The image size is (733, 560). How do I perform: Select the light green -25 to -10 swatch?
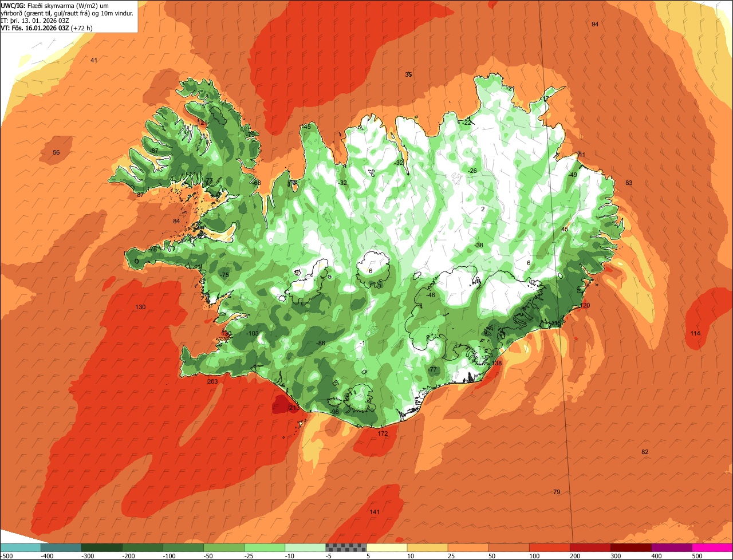(264, 547)
